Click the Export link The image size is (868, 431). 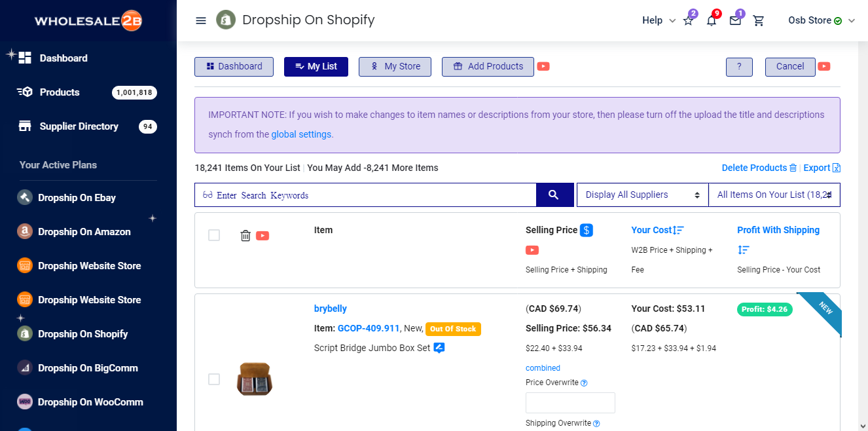click(x=817, y=168)
